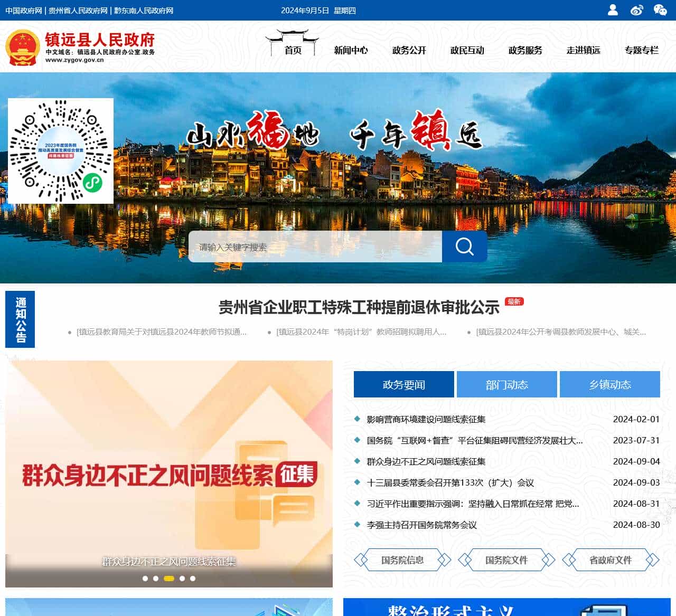Screen dimensions: 676x616
Task: Open news 国务院“互联网+督查”平台征集
Action: [x=475, y=440]
